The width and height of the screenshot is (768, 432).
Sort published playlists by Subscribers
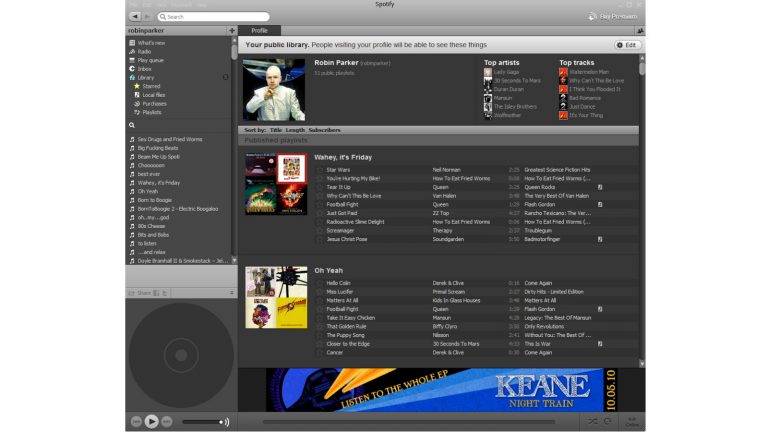(x=324, y=130)
